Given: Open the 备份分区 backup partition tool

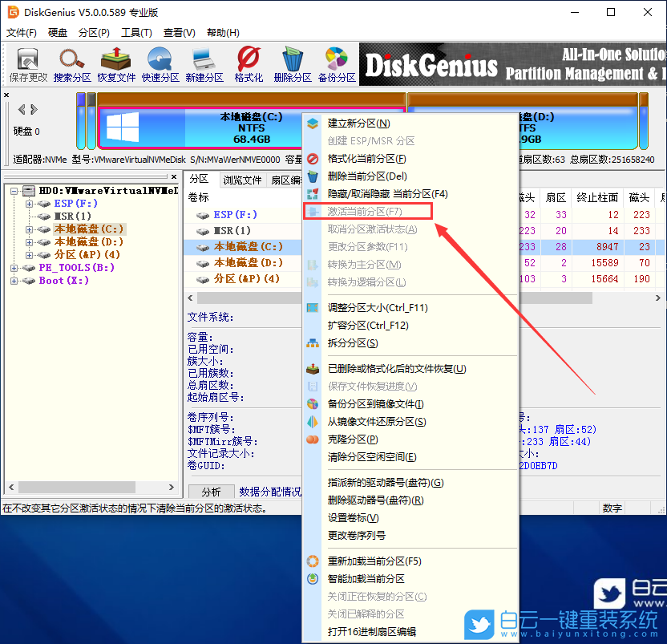Looking at the screenshot, I should tap(337, 64).
